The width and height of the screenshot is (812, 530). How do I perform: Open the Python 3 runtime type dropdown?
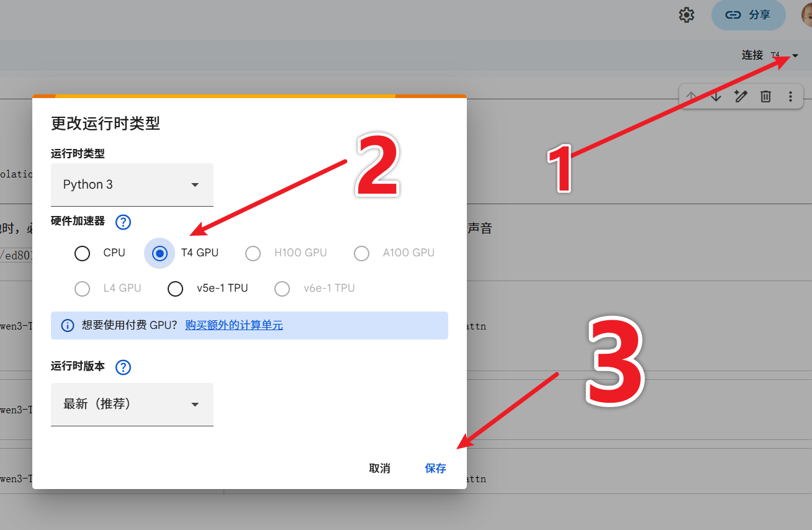(132, 185)
